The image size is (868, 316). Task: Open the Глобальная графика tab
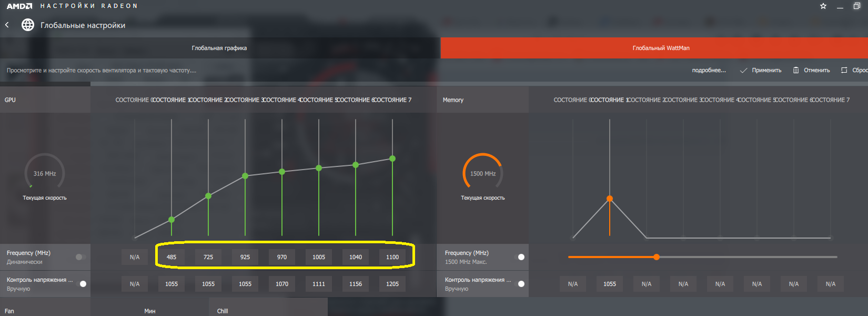219,48
